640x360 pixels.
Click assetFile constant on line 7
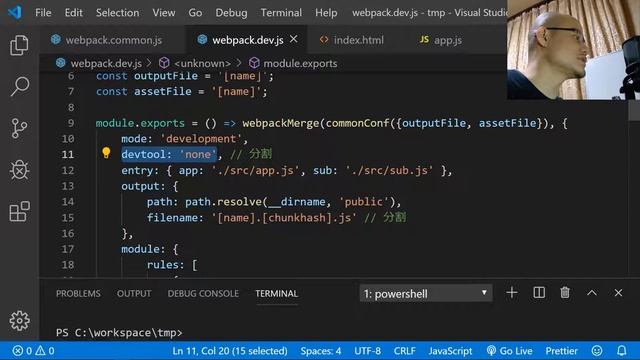[x=162, y=91]
